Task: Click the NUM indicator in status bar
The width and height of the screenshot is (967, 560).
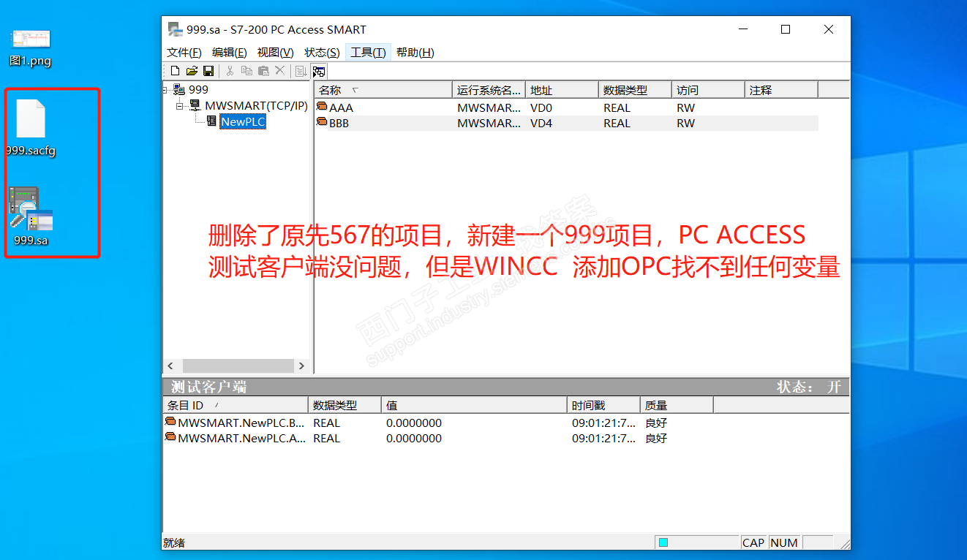Action: click(x=784, y=542)
